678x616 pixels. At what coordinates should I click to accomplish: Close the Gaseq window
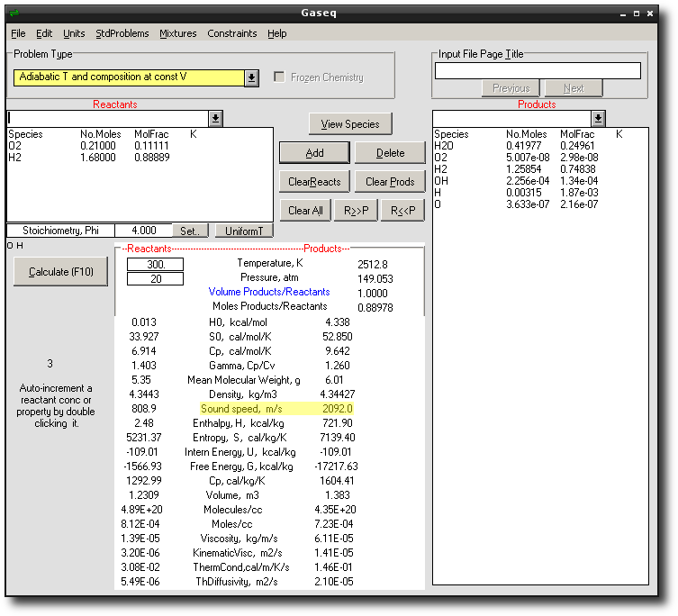click(650, 14)
